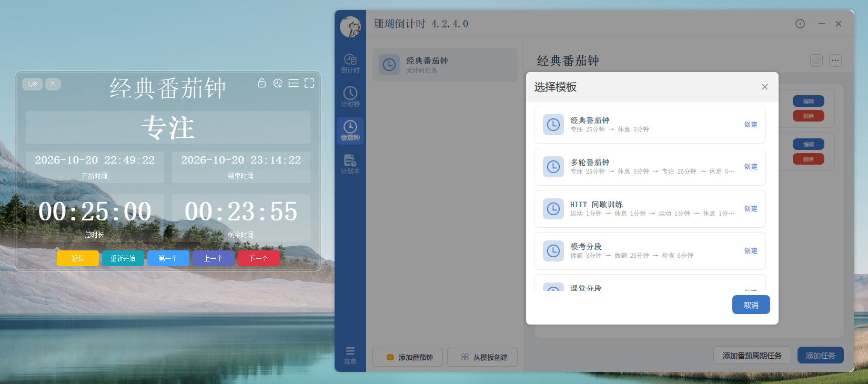Click 创建 for 多轮番茄钟 template

751,167
